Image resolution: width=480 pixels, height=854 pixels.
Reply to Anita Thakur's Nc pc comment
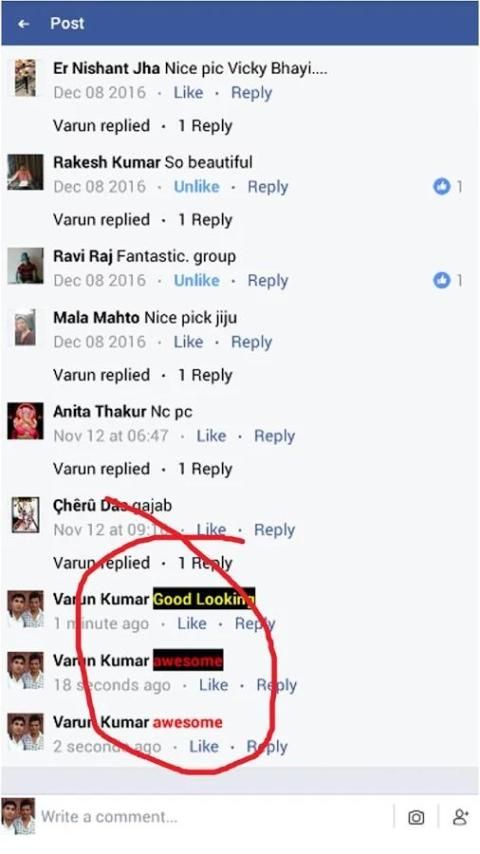point(274,436)
